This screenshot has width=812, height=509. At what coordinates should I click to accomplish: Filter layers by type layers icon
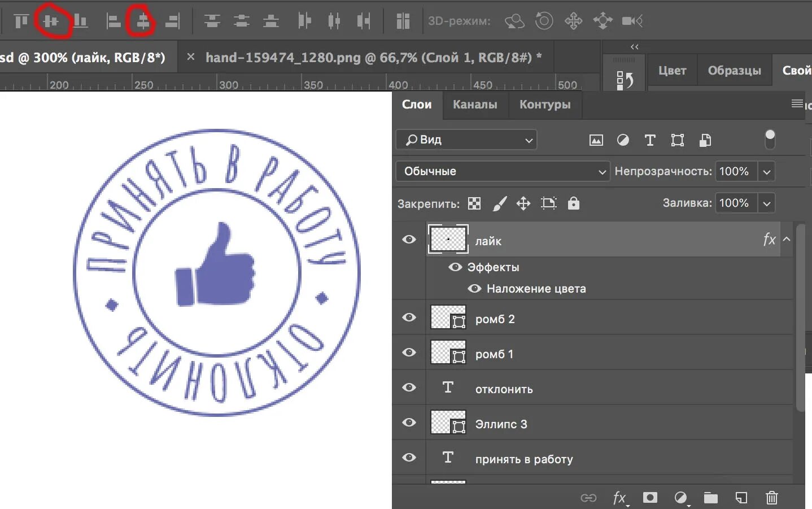tap(650, 140)
